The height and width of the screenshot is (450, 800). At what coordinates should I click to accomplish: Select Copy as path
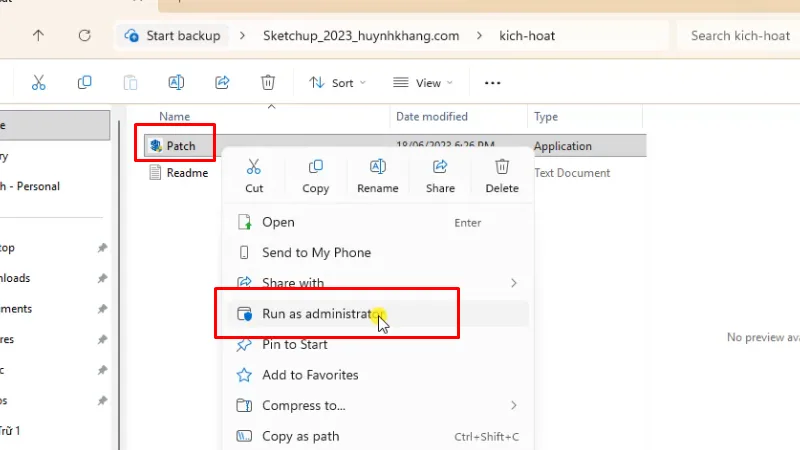[378, 436]
